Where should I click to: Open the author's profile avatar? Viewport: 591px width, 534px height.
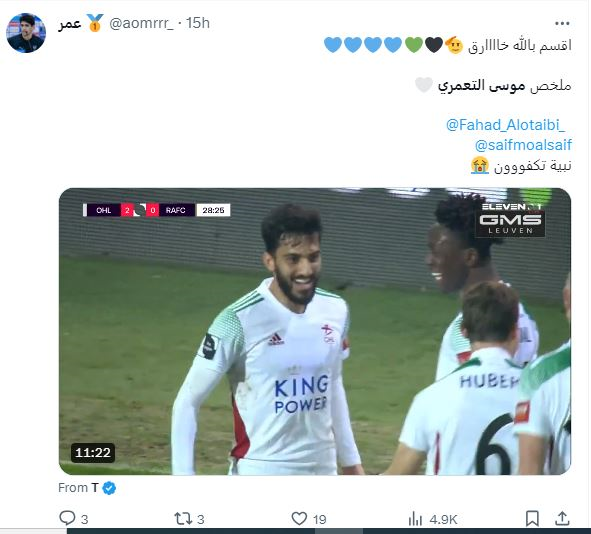26,33
